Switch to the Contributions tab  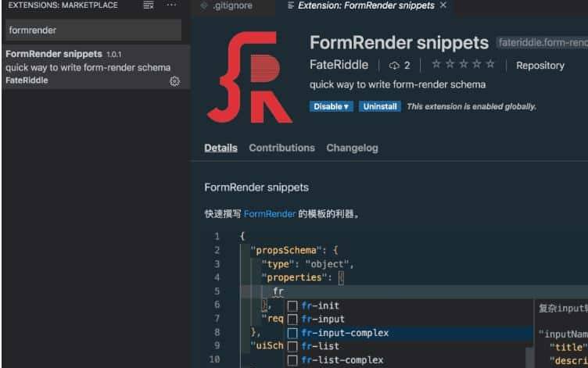[281, 148]
